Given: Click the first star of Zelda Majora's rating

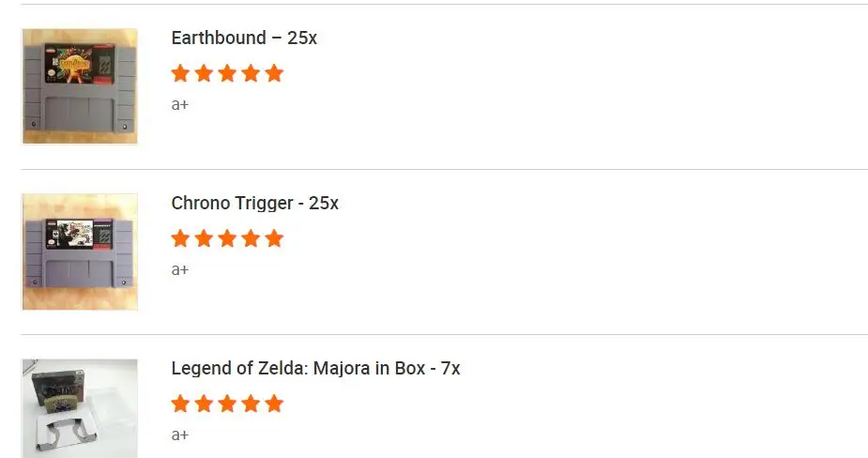Looking at the screenshot, I should (180, 404).
